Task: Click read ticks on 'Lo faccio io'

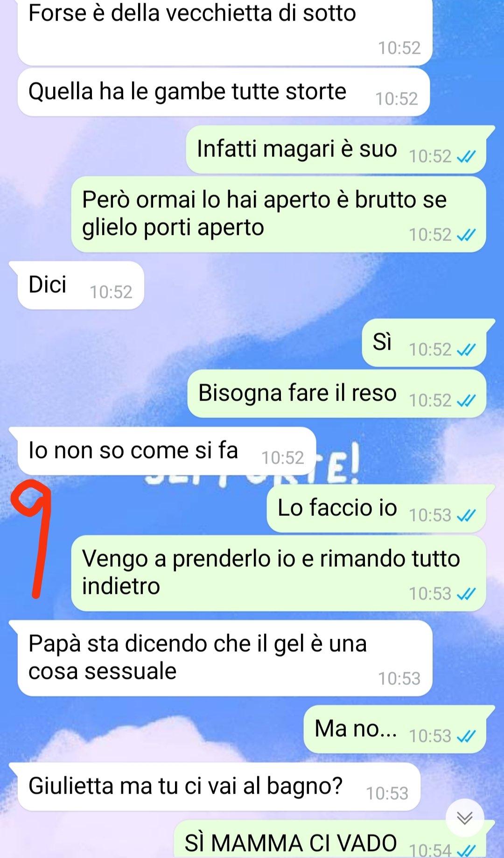Action: tap(466, 515)
